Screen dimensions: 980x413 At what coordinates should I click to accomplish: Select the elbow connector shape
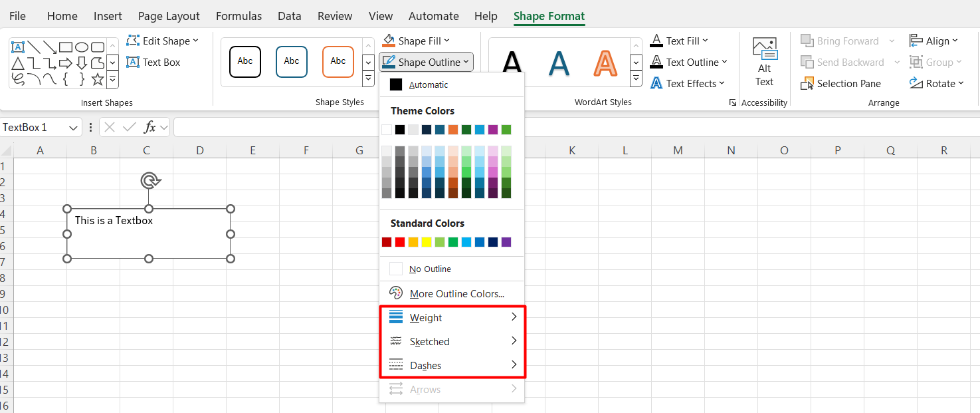[34, 63]
